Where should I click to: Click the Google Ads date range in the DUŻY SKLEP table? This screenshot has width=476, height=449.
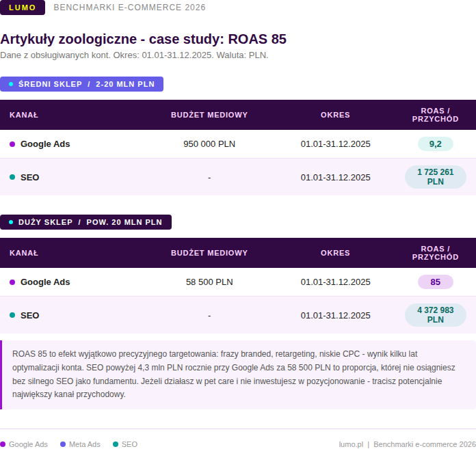coord(335,282)
